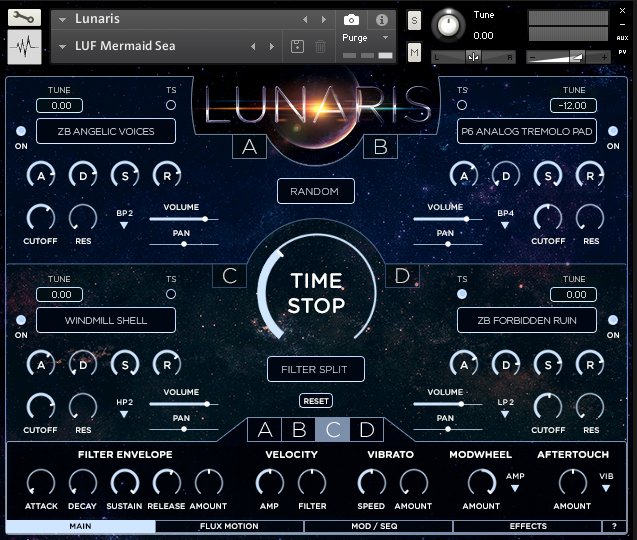
Task: Open ZB ANGELIC VOICES sound selector
Action: [106, 131]
